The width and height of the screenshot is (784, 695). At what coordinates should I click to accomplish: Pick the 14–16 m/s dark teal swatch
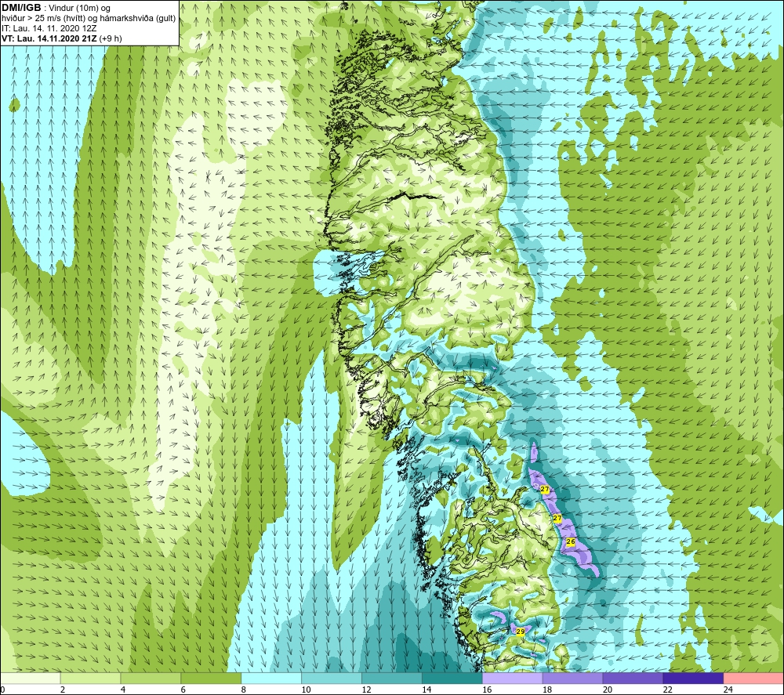[452, 678]
